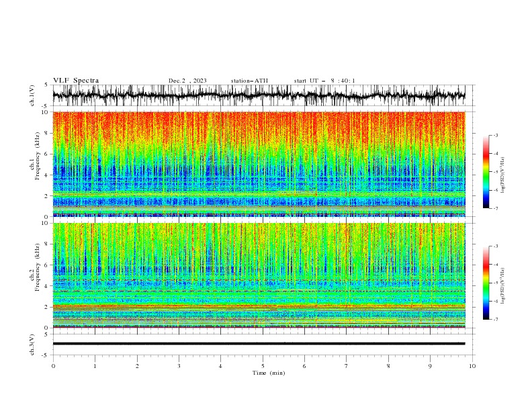The height and width of the screenshot is (411, 532).
Task: Click the 'ch.3(V)' axis label
Action: 32,345
